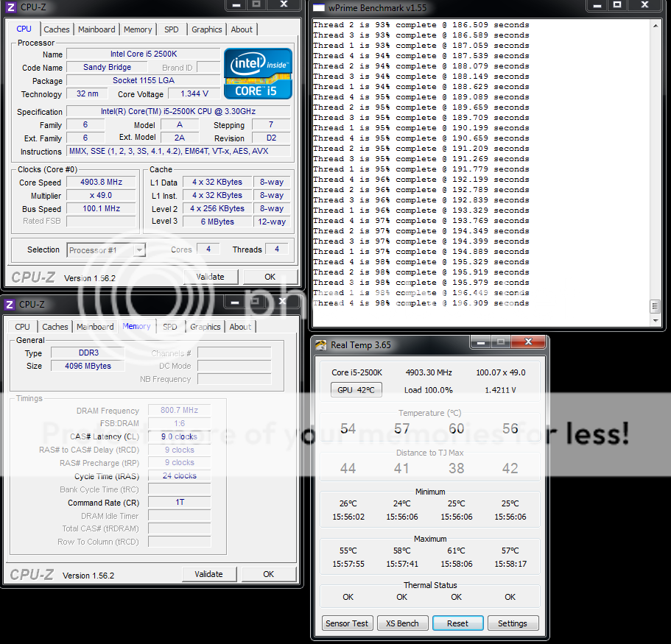Screen dimensions: 671x644
Task: Click the Instructions field listing MMX, SSE
Action: (x=178, y=151)
